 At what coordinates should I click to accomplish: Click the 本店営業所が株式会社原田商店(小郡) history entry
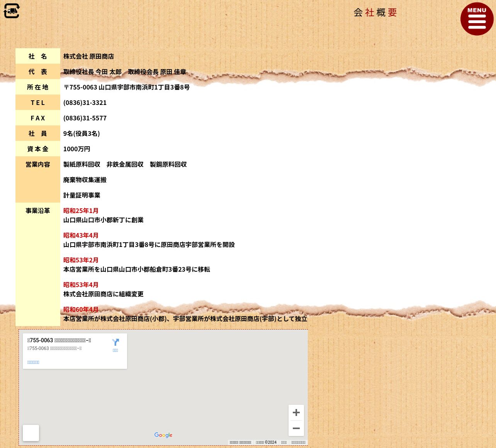coord(185,319)
